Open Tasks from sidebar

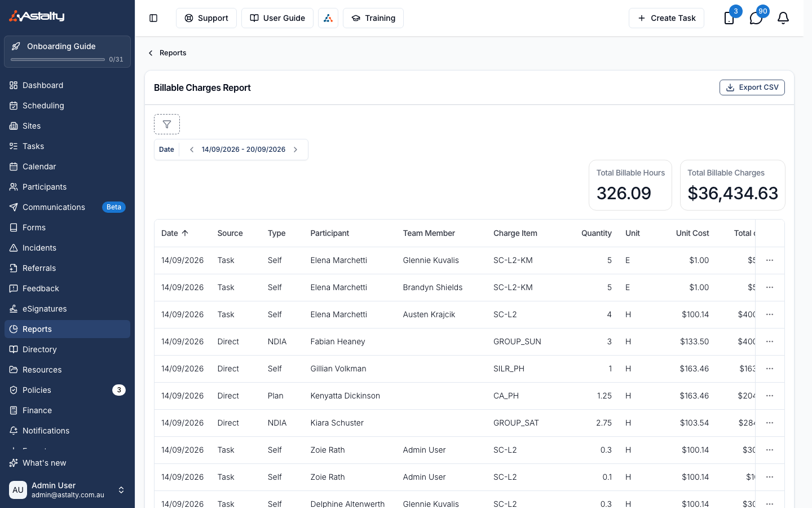coord(67,146)
